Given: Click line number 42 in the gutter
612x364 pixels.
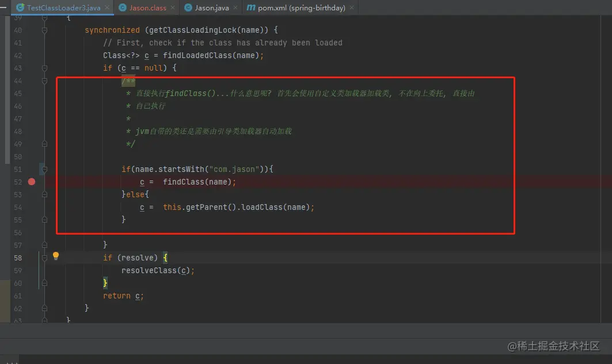Looking at the screenshot, I should (18, 55).
